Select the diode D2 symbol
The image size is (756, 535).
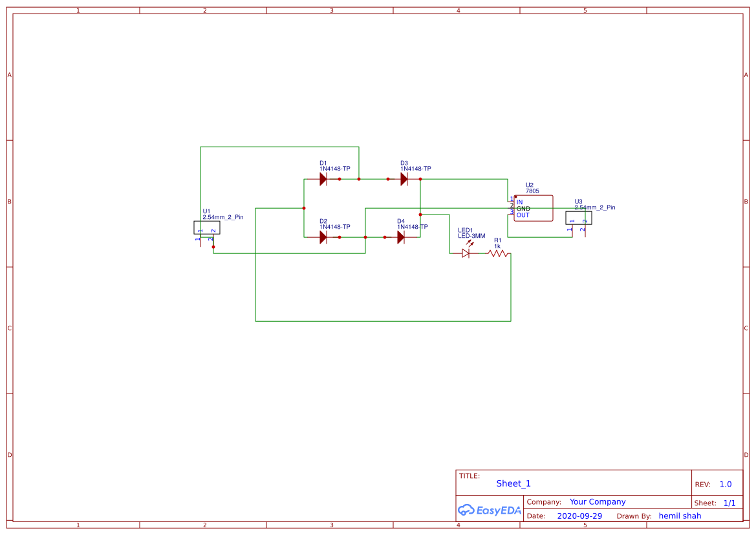tap(323, 236)
